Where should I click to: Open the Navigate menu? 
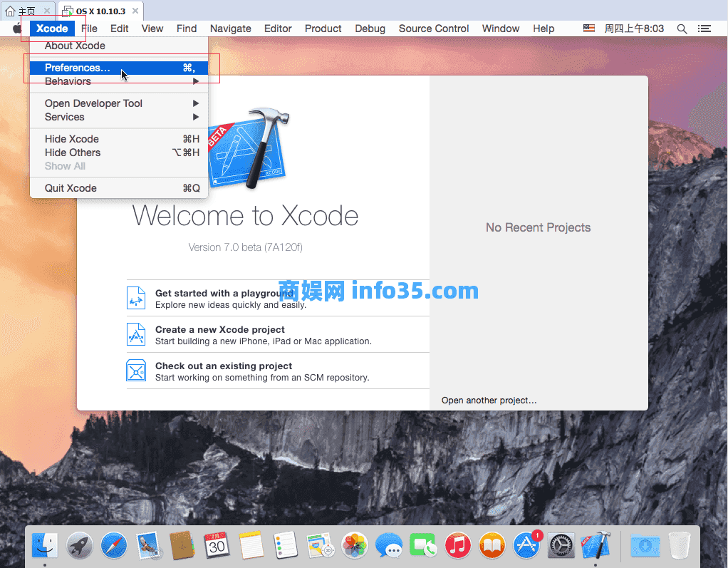231,29
